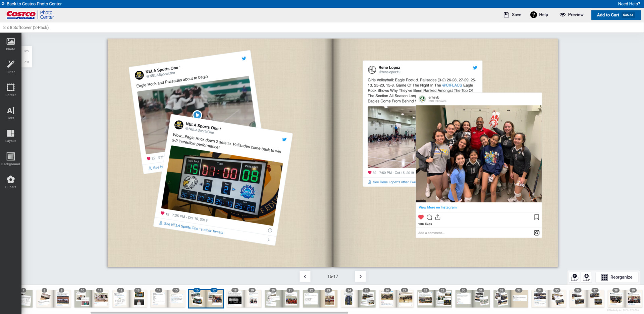
Task: Click the undo arrow
Action: [27, 51]
